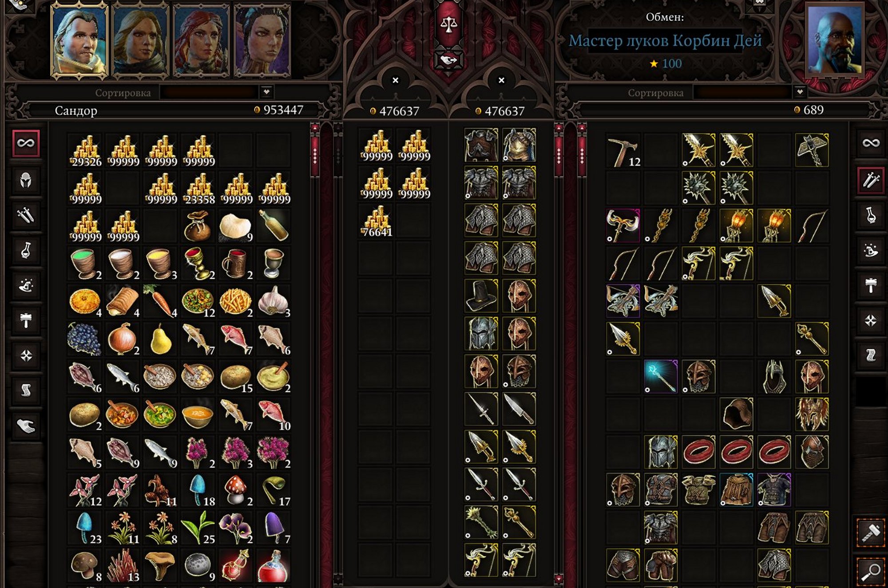888x588 pixels.
Task: Open the repair hammer tool
Action: 871,532
